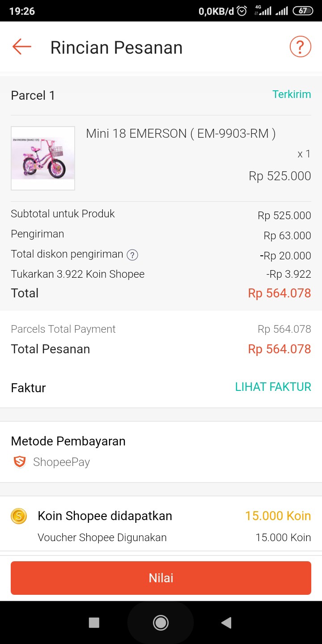Tap the Parcel 1 heading
322x644 pixels.
pos(33,95)
